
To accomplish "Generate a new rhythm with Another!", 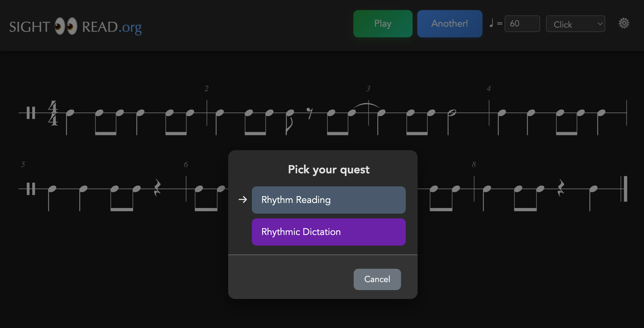I will coord(450,24).
